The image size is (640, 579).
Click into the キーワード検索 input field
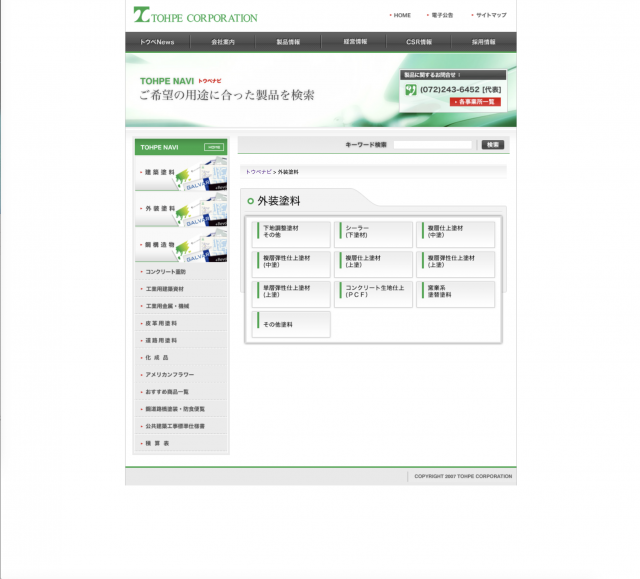432,144
